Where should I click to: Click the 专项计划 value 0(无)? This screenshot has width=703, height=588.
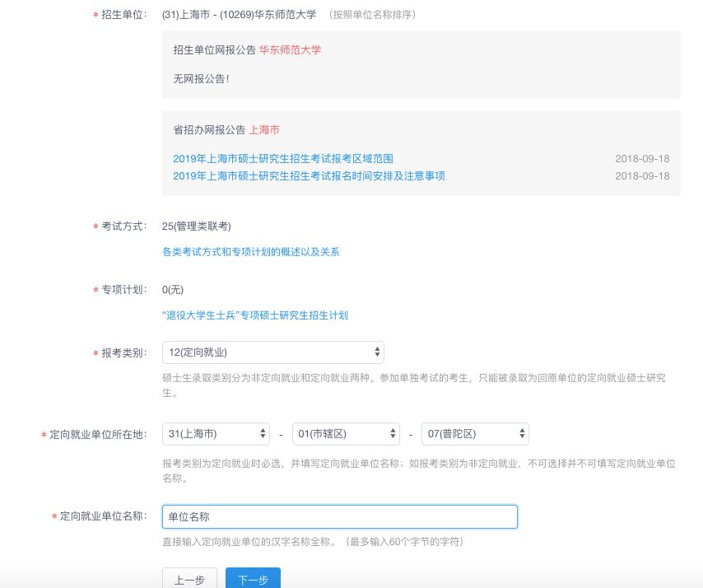(x=173, y=289)
